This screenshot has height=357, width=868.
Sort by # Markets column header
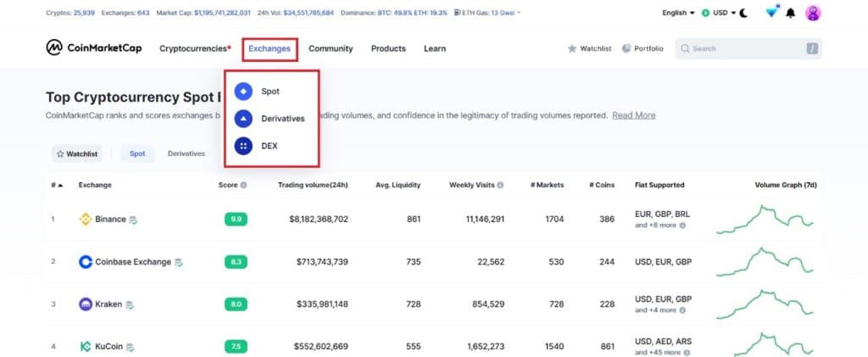(547, 185)
